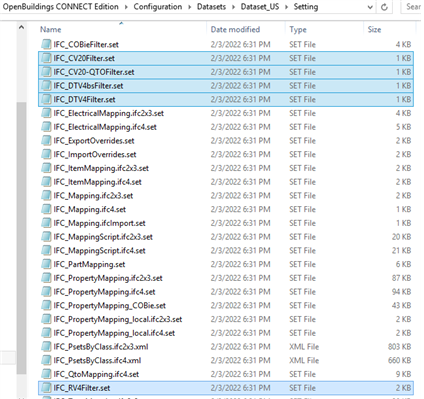Click the IFC_QtoMapping.ifc4.set file icon
Image resolution: width=424 pixels, height=399 pixels.
[x=46, y=374]
